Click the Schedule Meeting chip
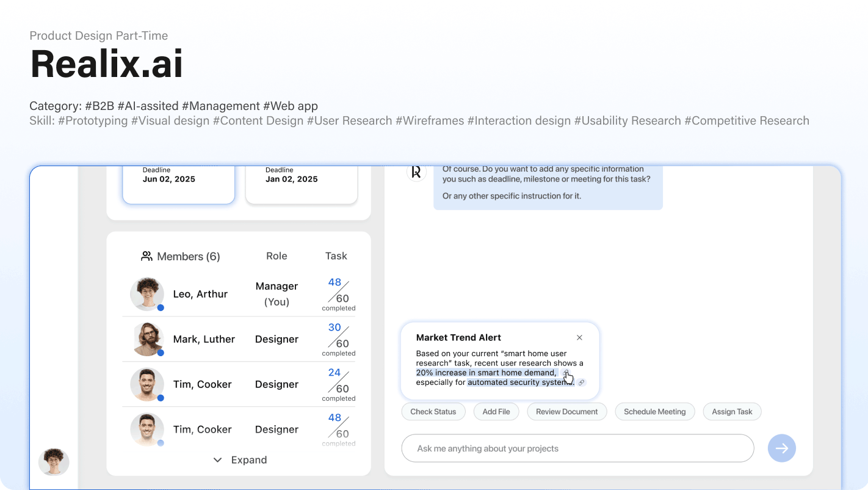This screenshot has height=490, width=868. [655, 412]
